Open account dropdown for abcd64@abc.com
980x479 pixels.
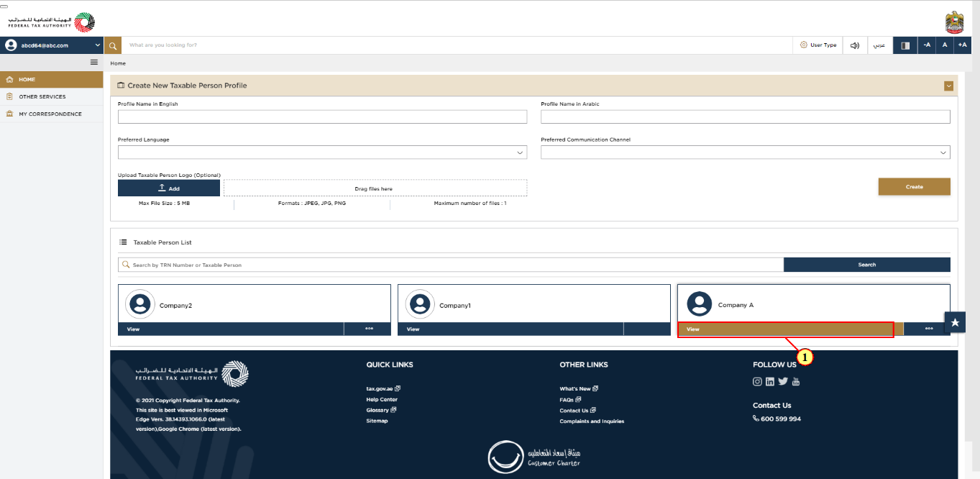click(x=52, y=45)
